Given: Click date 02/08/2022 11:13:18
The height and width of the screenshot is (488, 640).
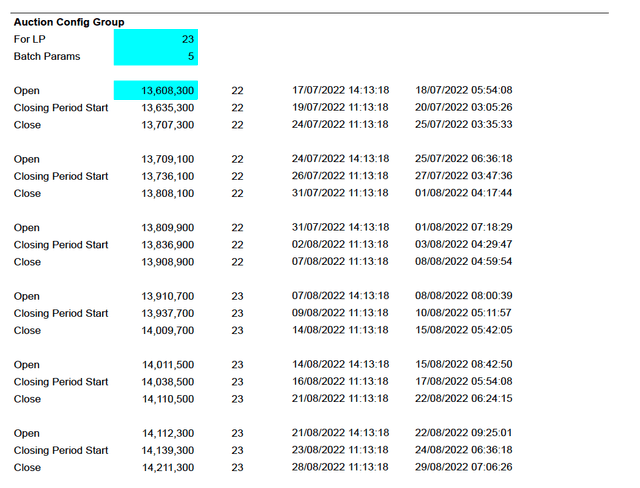Looking at the screenshot, I should click(340, 244).
